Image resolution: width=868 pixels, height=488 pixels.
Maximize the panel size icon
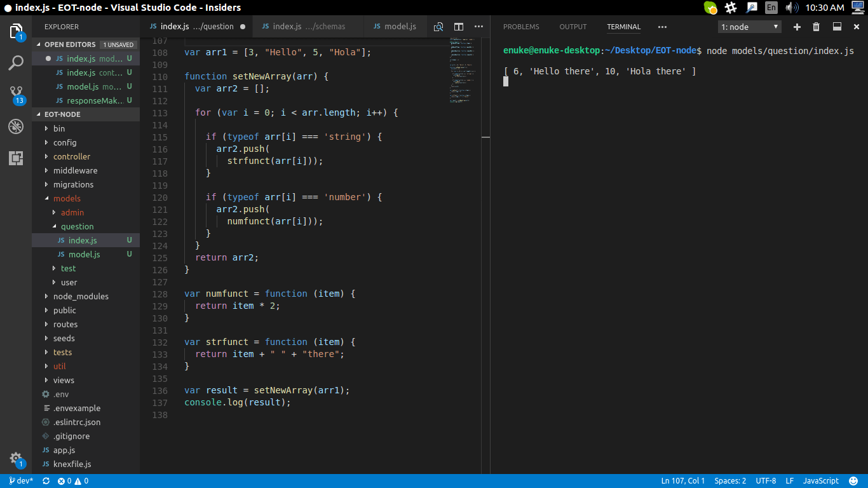pos(837,27)
